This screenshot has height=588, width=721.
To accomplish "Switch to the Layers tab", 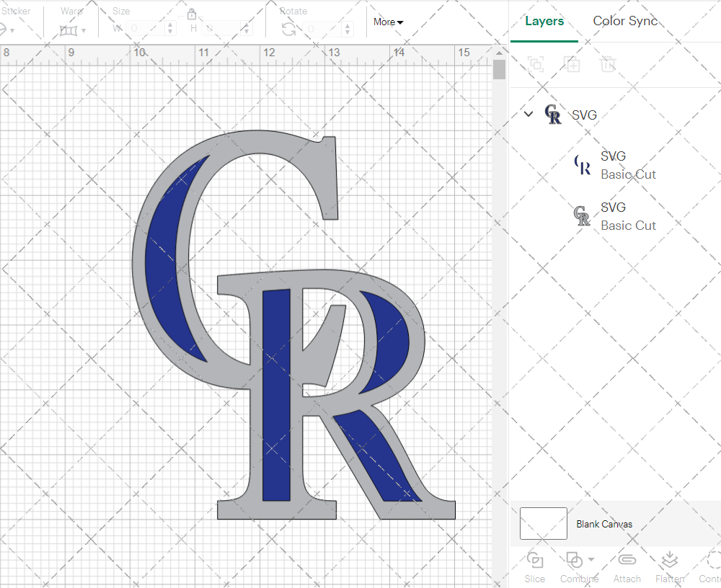I will (x=544, y=21).
